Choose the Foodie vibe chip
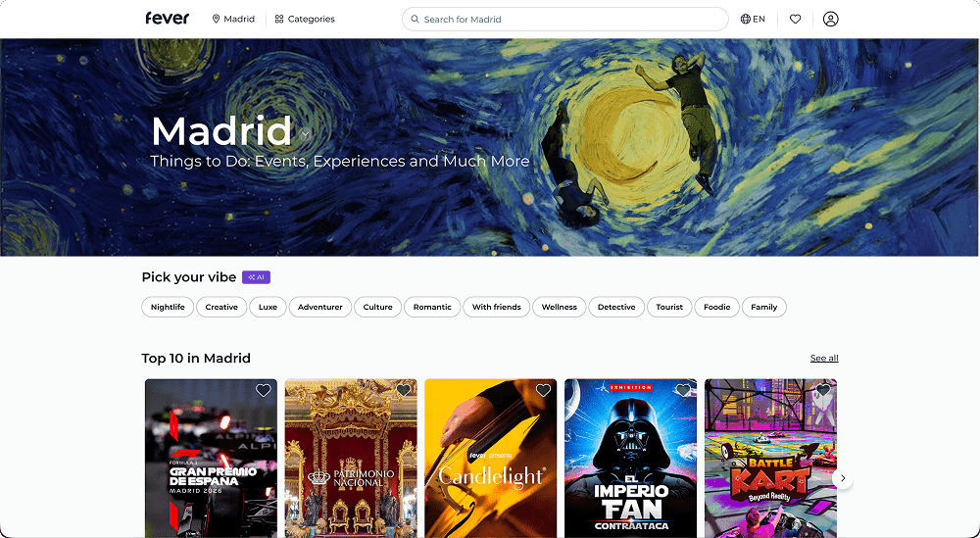Image resolution: width=980 pixels, height=538 pixels. point(717,307)
